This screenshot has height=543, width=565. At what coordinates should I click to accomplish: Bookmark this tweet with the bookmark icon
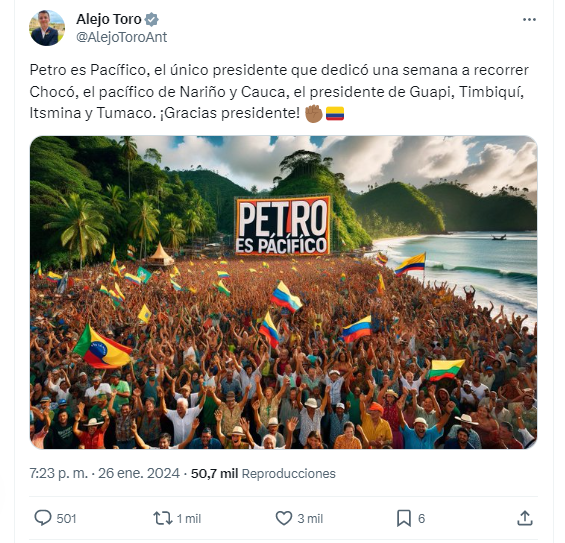(x=404, y=518)
